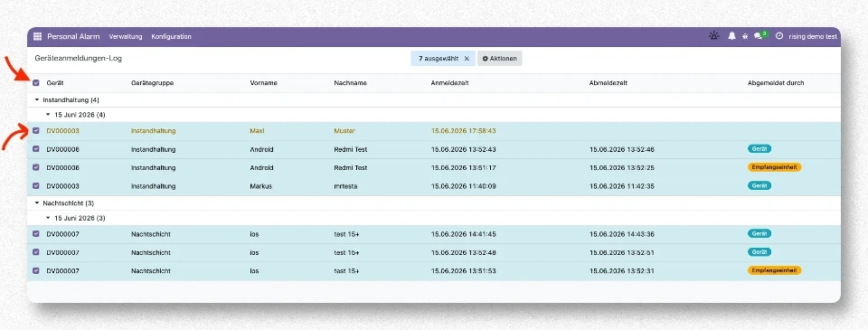
Task: Click login time 15.06.2026 13:52:48
Action: tap(463, 252)
